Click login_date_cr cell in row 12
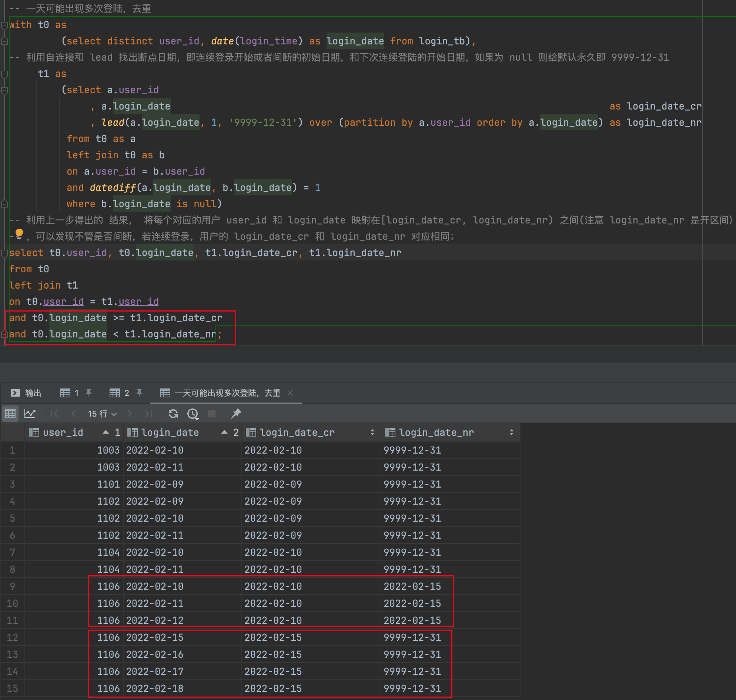The width and height of the screenshot is (736, 700). tap(312, 638)
